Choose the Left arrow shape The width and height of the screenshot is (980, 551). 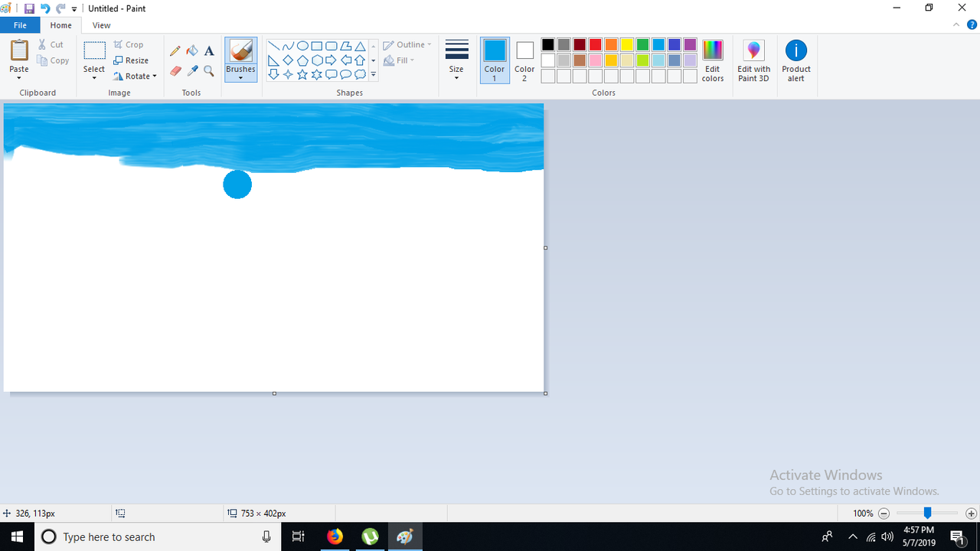pos(345,60)
